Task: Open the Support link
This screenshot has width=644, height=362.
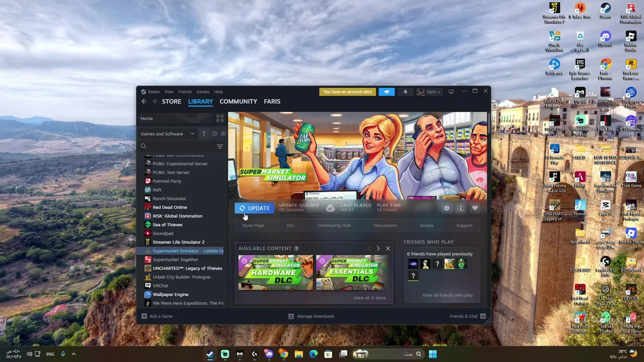Action: point(464,225)
